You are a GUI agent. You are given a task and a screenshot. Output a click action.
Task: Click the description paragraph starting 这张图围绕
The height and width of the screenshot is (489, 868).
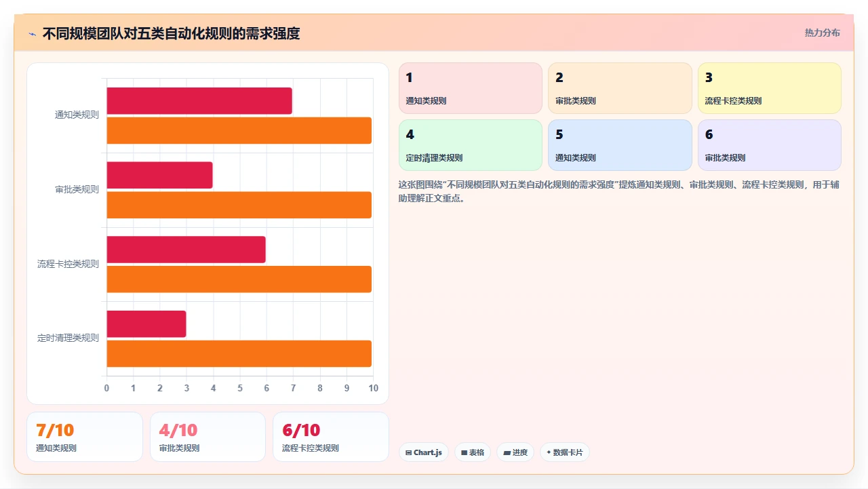tap(618, 191)
